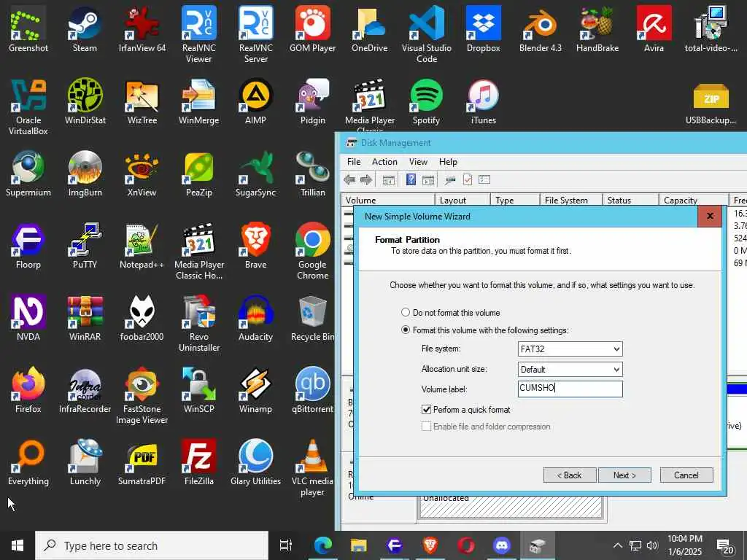Image resolution: width=747 pixels, height=560 pixels.
Task: Select the GOM Player desktop icon
Action: 312,29
